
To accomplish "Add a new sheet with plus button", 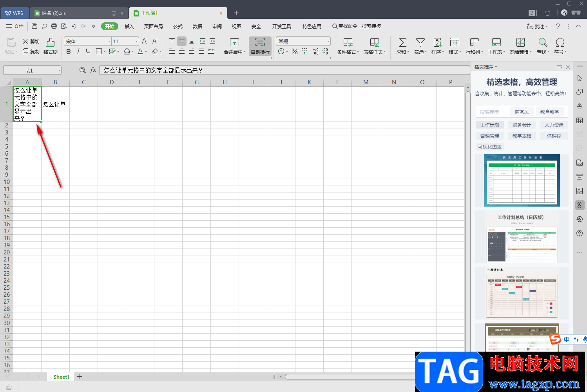I will (x=80, y=376).
